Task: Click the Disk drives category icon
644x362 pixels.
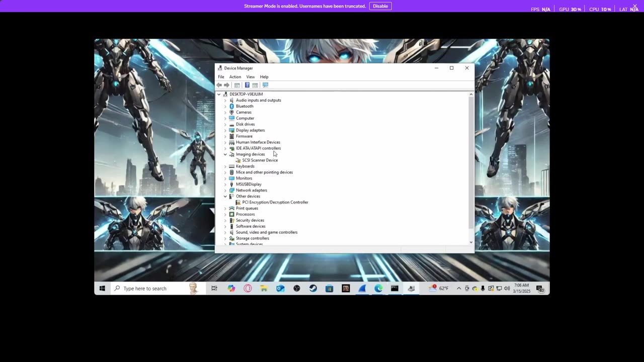Action: (x=231, y=124)
